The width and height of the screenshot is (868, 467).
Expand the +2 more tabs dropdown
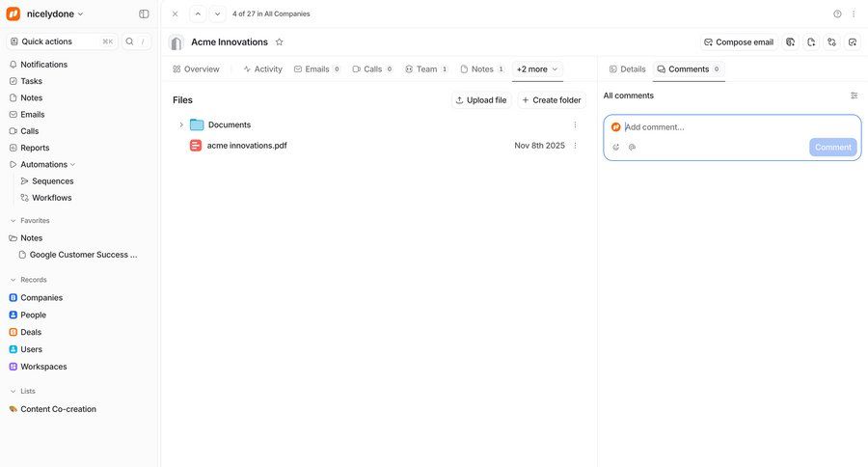click(x=537, y=69)
